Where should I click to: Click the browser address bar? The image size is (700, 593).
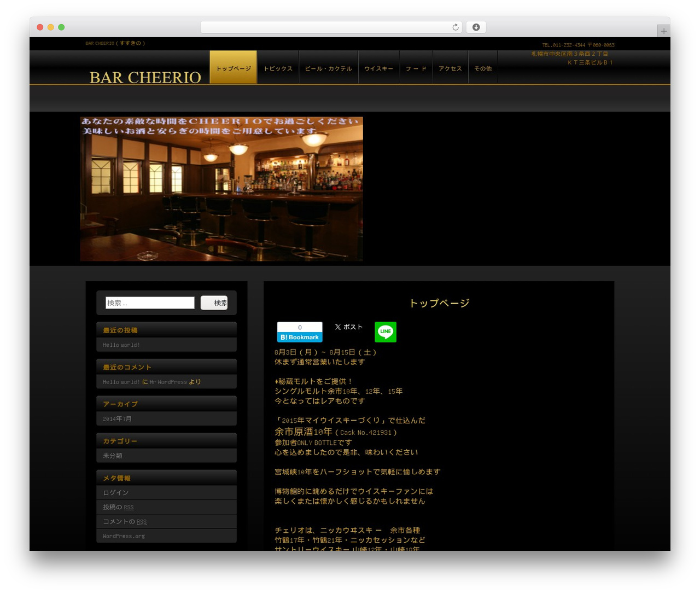pos(331,27)
